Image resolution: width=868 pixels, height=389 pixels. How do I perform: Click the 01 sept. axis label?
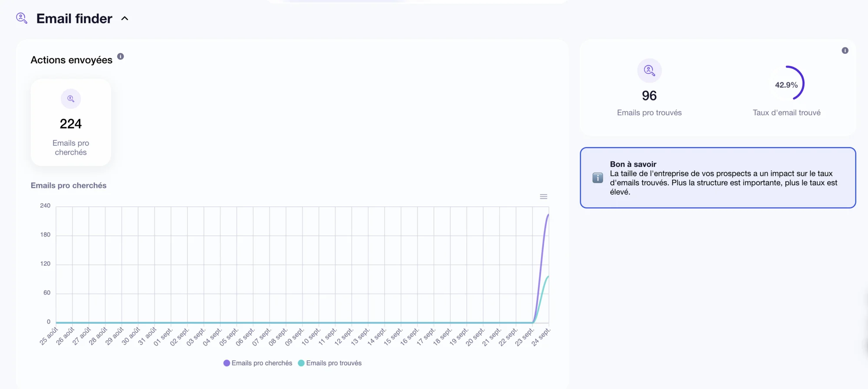(x=163, y=336)
